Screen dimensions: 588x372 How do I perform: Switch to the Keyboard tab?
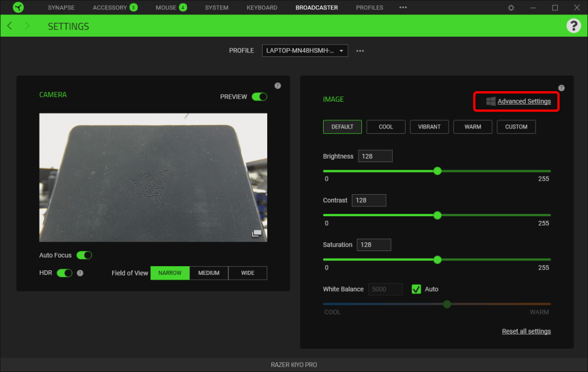coord(261,8)
